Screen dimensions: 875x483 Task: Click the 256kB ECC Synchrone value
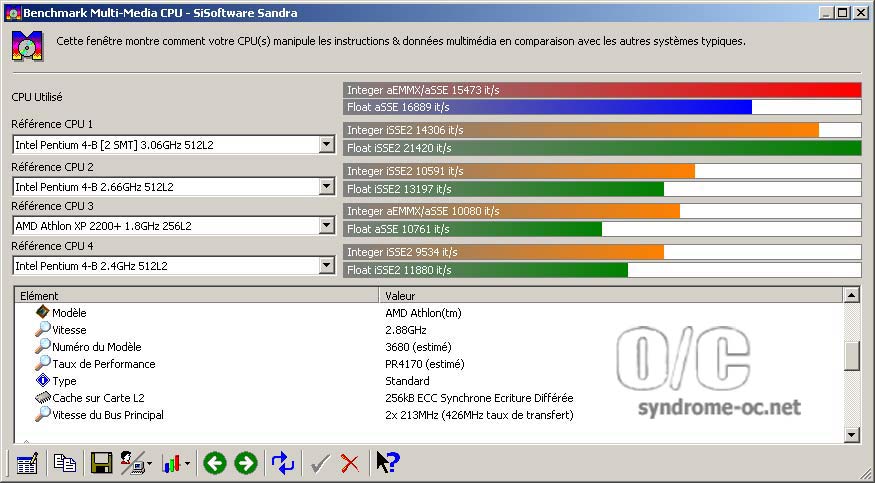(479, 398)
